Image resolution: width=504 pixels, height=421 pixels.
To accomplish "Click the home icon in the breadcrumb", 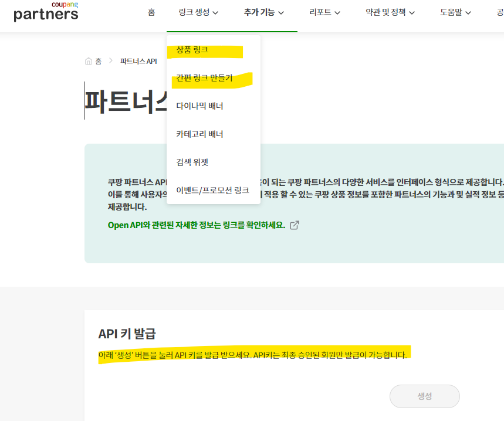I will 87,60.
